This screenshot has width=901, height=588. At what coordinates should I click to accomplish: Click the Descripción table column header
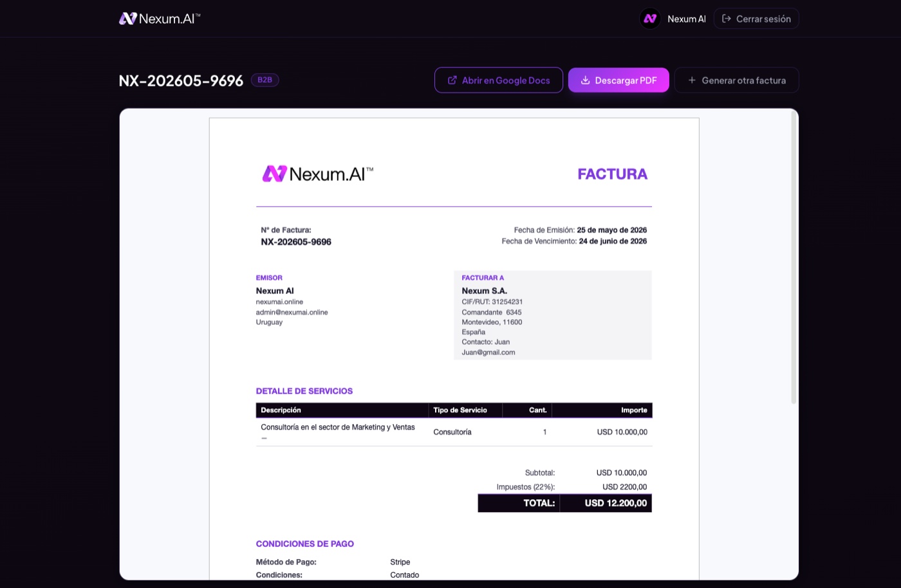pyautogui.click(x=281, y=410)
